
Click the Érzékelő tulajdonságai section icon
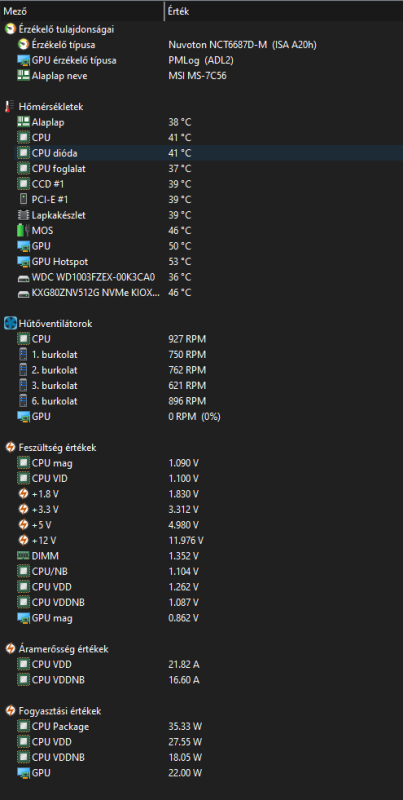[10, 29]
